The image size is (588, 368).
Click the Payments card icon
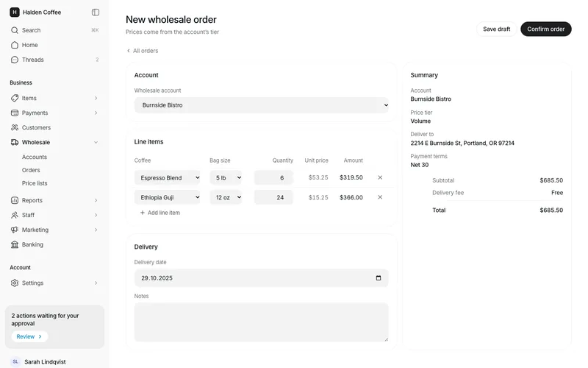[x=15, y=113]
